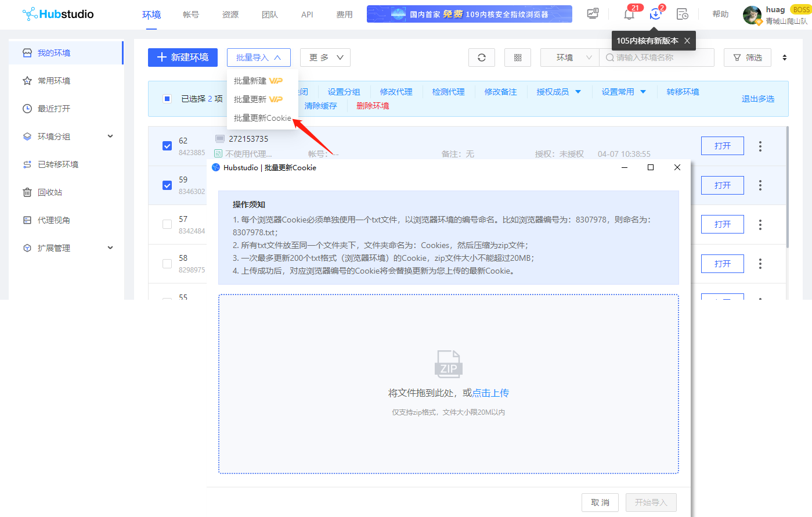The width and height of the screenshot is (812, 517).
Task: Close the 105 kernel version tooltip
Action: click(x=687, y=41)
